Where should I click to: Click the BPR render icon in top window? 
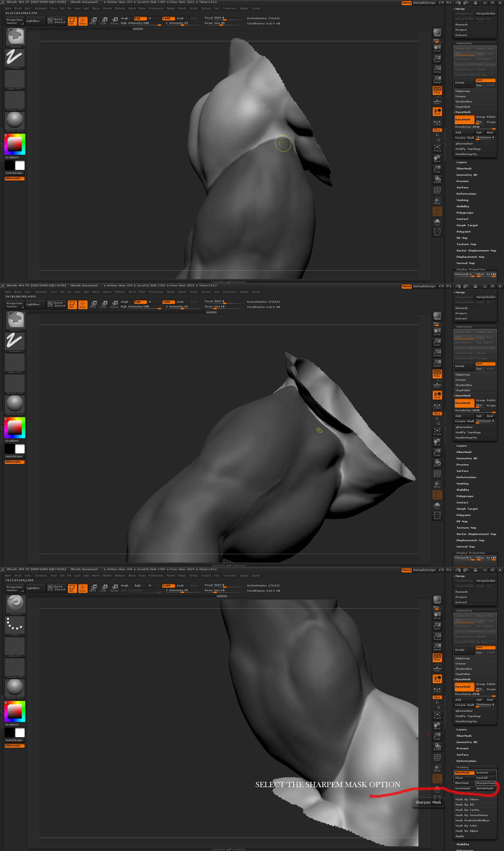(x=437, y=33)
